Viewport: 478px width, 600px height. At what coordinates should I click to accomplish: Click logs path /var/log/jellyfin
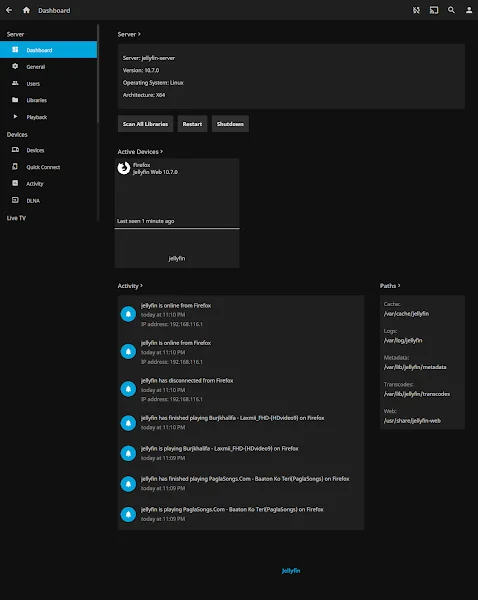403,341
